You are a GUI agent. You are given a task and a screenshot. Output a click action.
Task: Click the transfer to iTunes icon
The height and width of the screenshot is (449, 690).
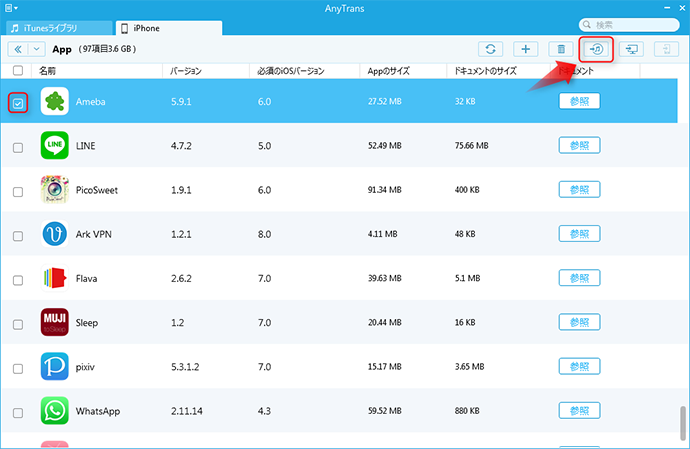(x=596, y=49)
